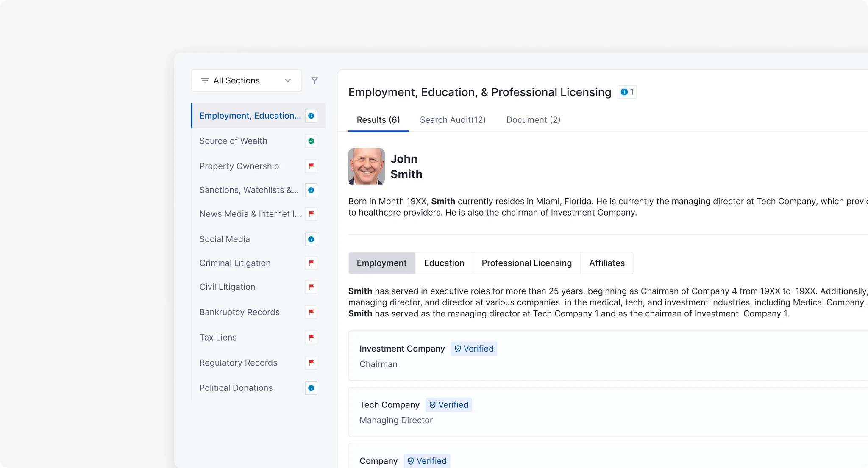Go to the Civil Litigation section

[227, 287]
